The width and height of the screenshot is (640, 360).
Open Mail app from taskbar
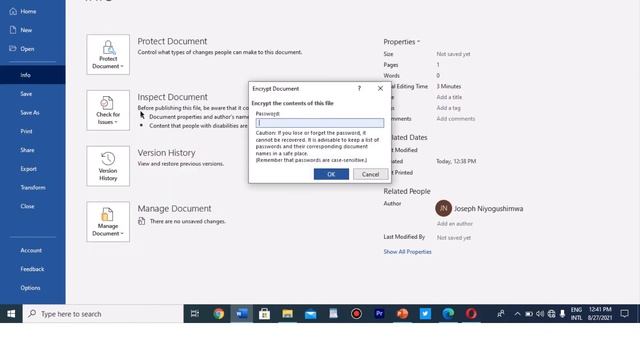pyautogui.click(x=311, y=314)
